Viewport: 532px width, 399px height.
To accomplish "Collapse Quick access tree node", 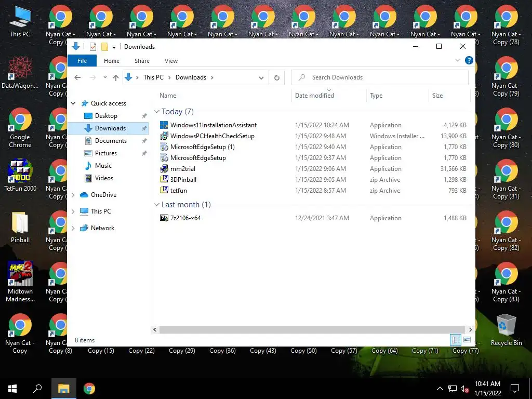I will coord(73,103).
